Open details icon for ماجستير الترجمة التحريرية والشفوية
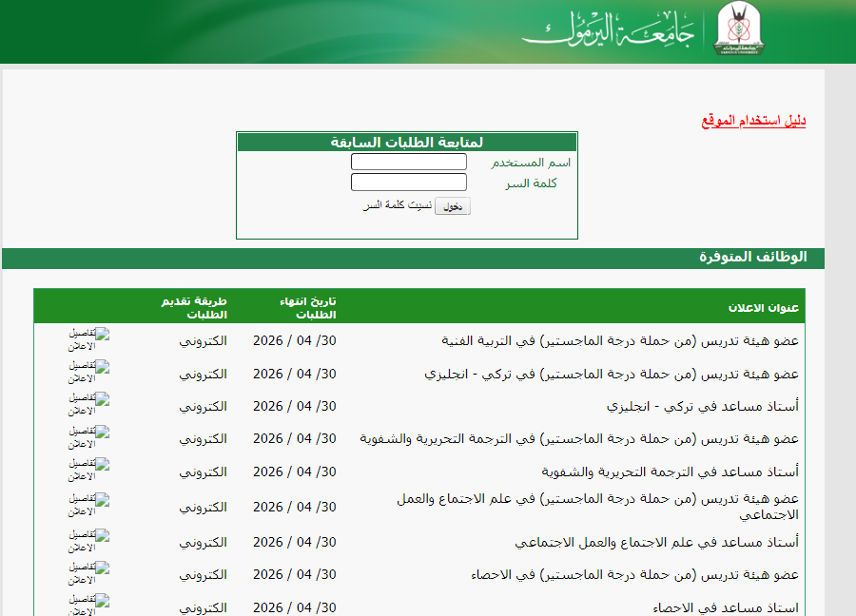Screen dimensions: 856x616 pyautogui.click(x=89, y=437)
